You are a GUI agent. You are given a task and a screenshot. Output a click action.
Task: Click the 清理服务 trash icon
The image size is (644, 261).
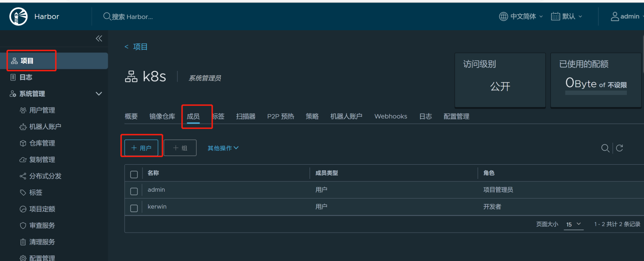click(23, 242)
